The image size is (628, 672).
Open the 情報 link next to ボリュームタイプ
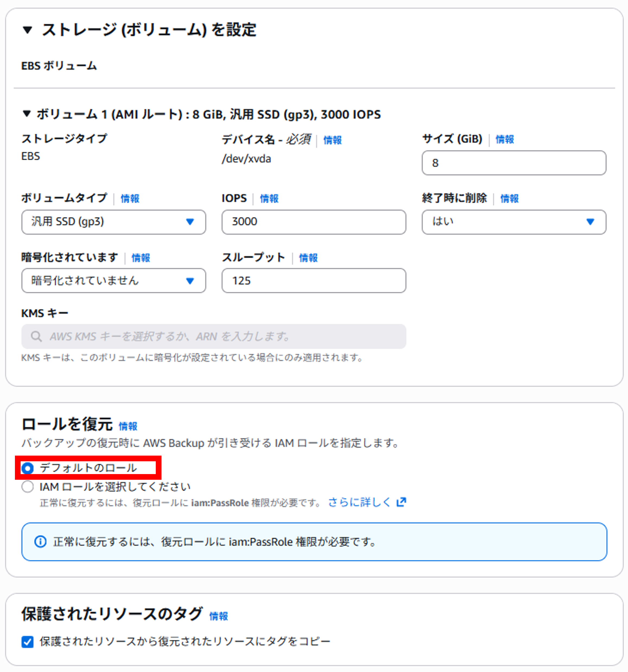[x=130, y=198]
